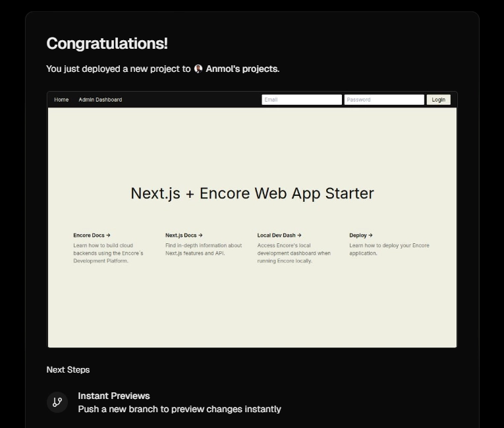This screenshot has width=504, height=428.
Task: Click Find in-depth information about Next.js text
Action: [x=204, y=249]
